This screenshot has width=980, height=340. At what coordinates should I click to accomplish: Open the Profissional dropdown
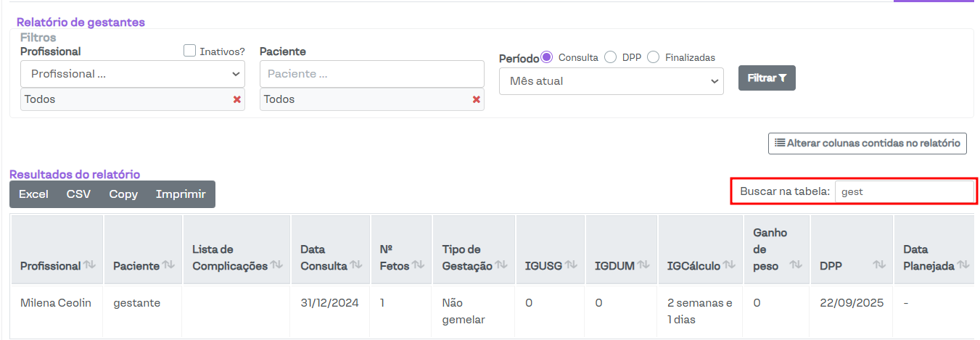133,74
